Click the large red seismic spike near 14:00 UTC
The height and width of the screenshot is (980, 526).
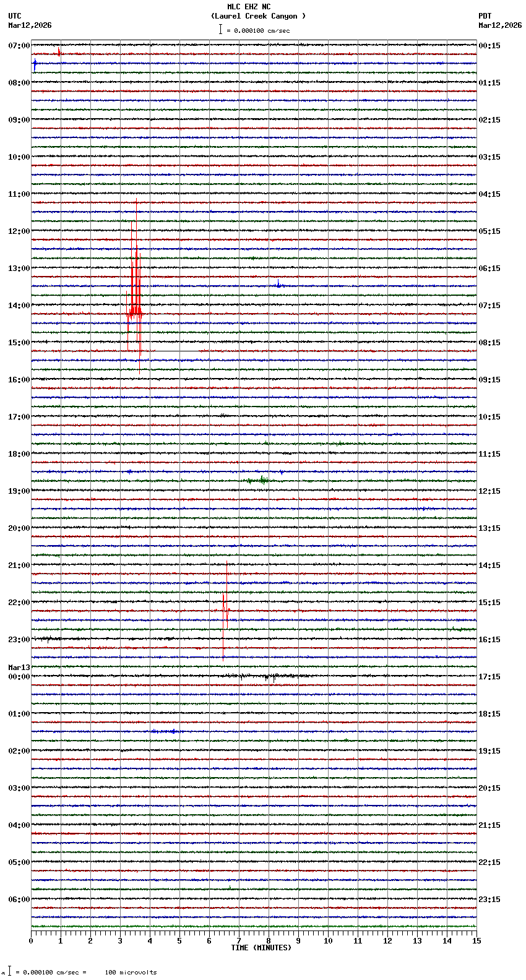point(134,285)
